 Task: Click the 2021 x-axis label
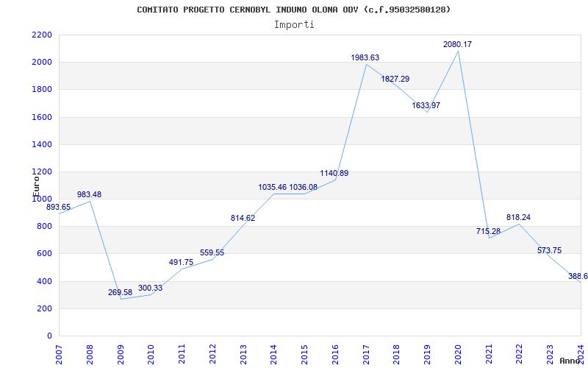tap(489, 354)
